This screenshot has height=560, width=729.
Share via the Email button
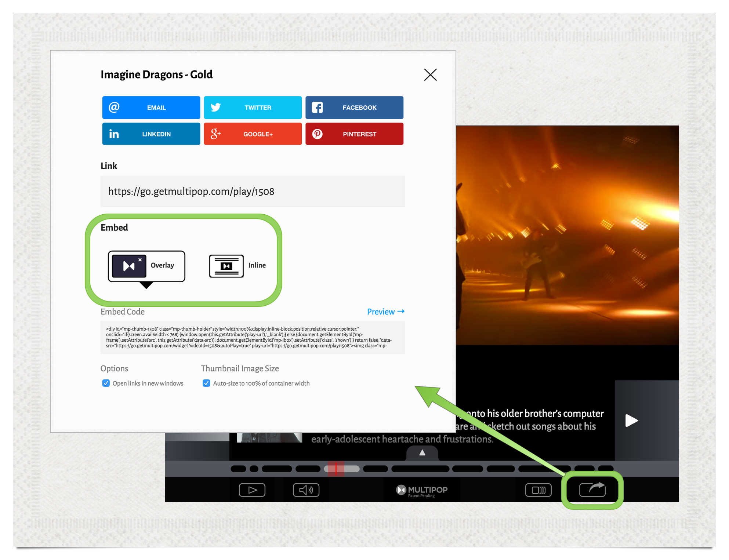151,108
